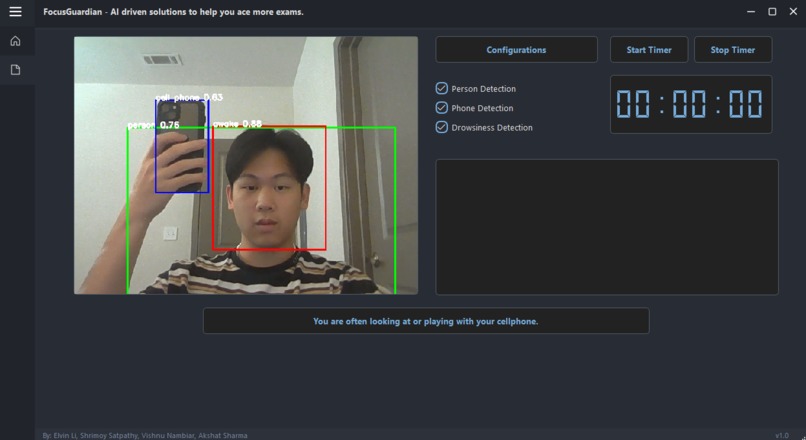The image size is (806, 440).
Task: Open Configurations
Action: [x=516, y=50]
